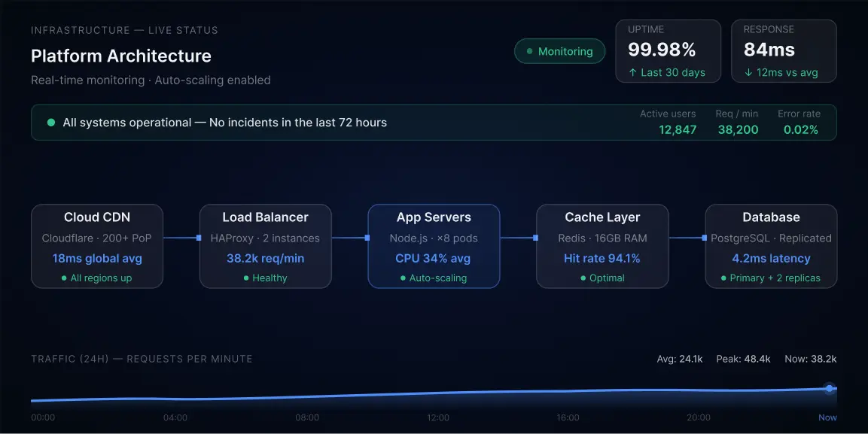Click the up arrow beside Last 30 days

pyautogui.click(x=632, y=72)
